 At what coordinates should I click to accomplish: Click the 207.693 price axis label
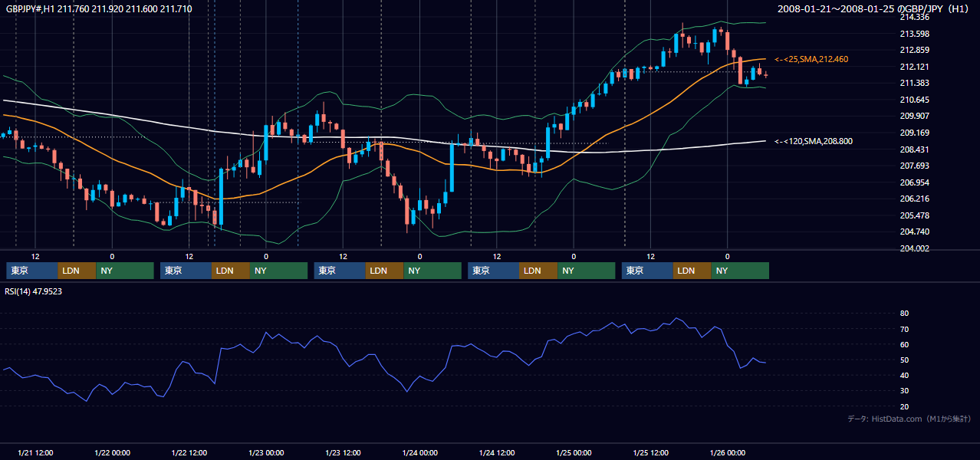coord(914,166)
